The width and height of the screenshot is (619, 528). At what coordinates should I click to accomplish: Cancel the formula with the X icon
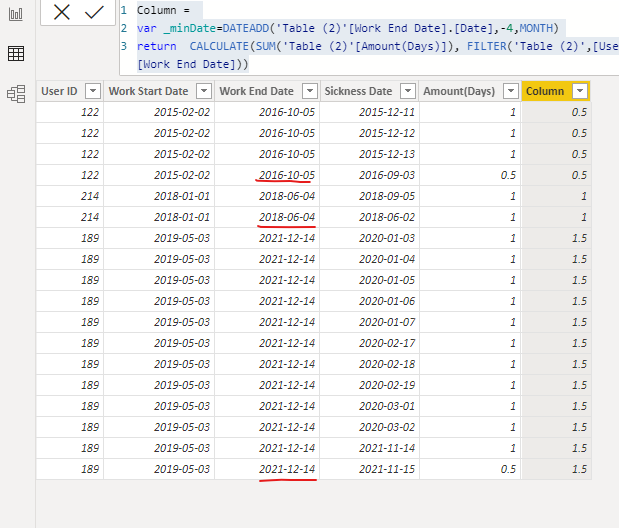(x=62, y=12)
